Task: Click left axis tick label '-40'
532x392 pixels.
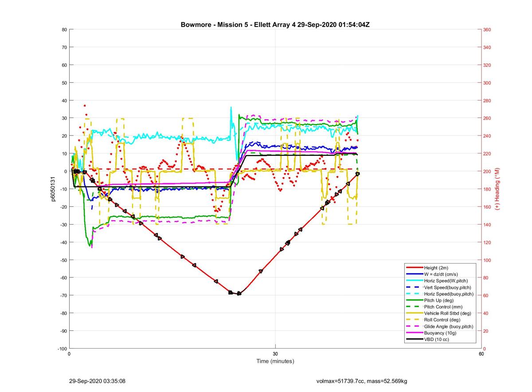Action: click(63, 242)
